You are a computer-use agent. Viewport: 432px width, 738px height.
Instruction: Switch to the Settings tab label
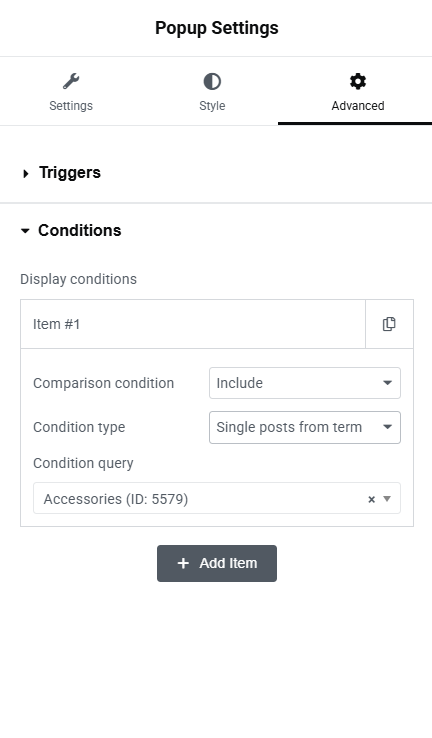tap(71, 105)
